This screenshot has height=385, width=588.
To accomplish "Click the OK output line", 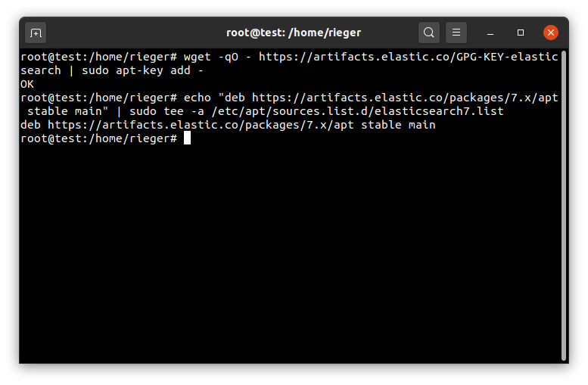I will [x=27, y=84].
